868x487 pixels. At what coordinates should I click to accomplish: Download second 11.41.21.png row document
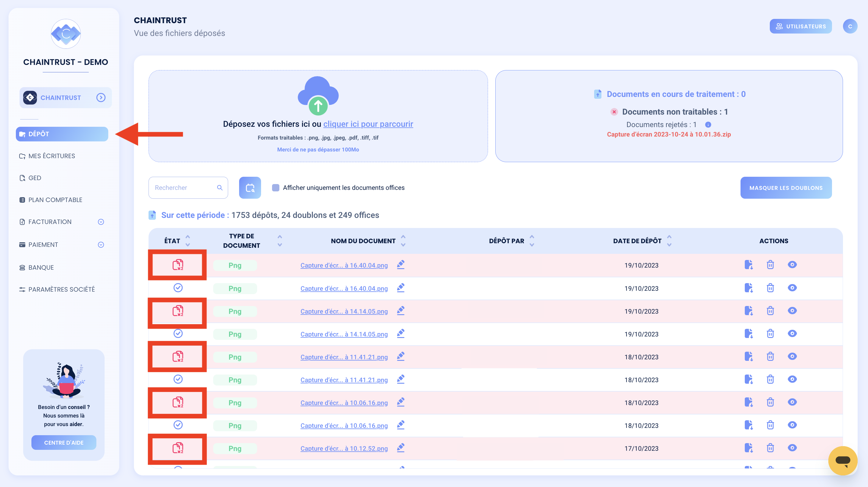pyautogui.click(x=748, y=379)
